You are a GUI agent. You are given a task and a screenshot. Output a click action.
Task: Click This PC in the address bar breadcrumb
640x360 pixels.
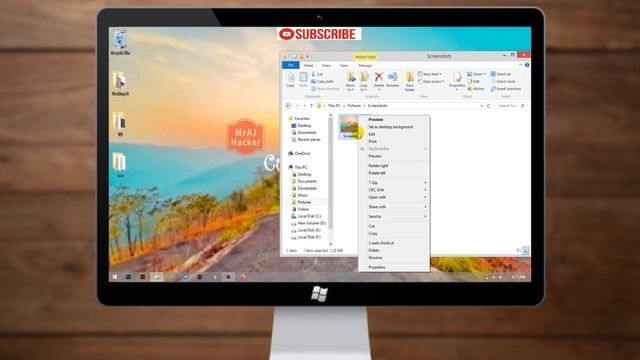[334, 106]
